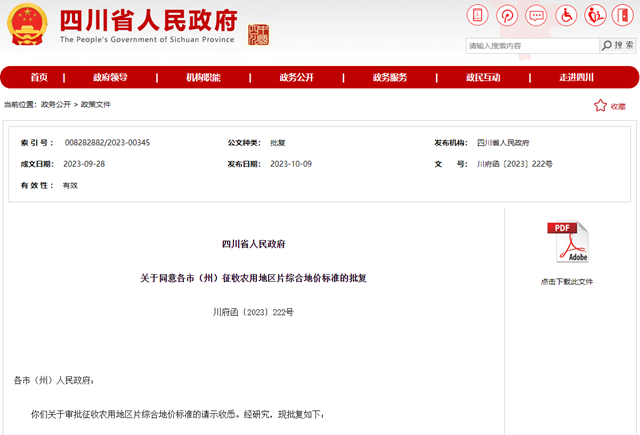Click the 四川省人民政府 site title
The image size is (640, 435).
click(x=149, y=20)
